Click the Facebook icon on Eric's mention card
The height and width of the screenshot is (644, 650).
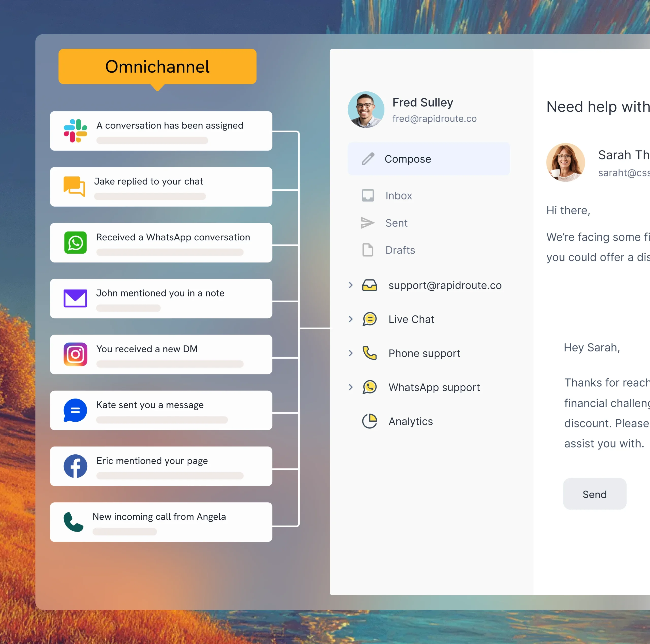pos(75,466)
